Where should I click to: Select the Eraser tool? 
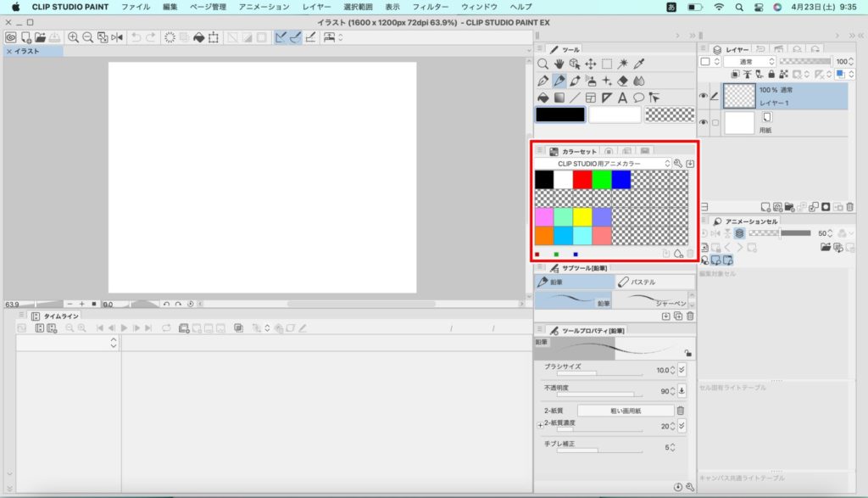[x=623, y=81]
